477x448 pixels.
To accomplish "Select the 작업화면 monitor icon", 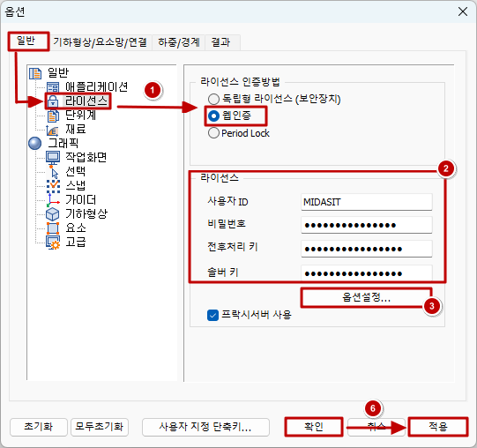I will [x=53, y=157].
